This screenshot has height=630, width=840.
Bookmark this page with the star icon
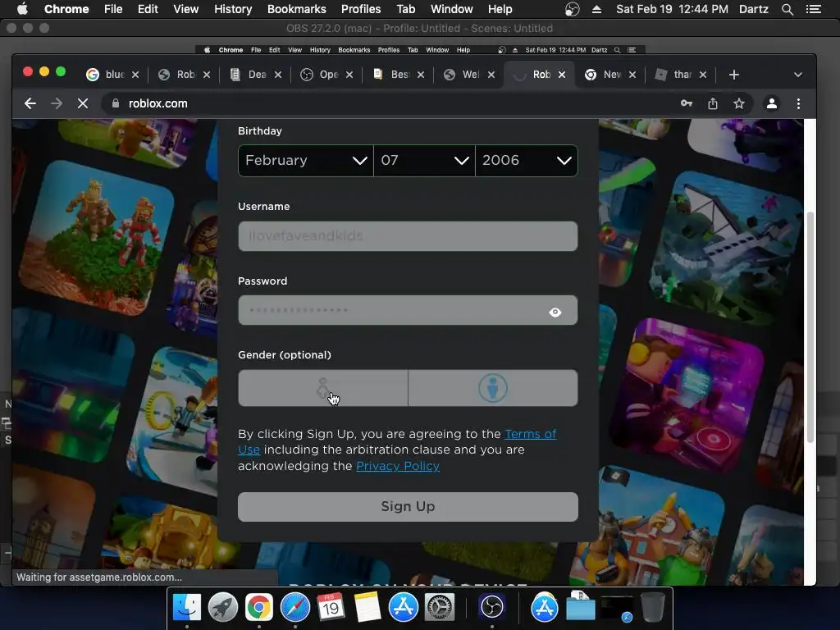pos(739,103)
